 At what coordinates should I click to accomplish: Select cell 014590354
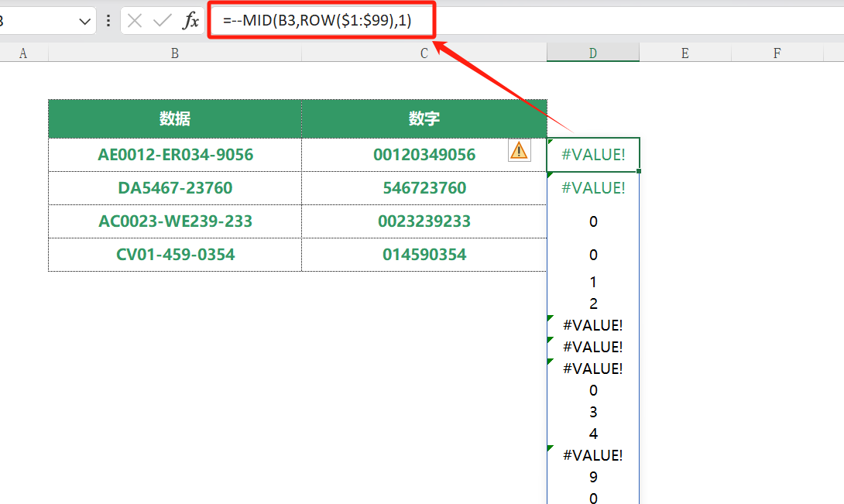tap(424, 255)
